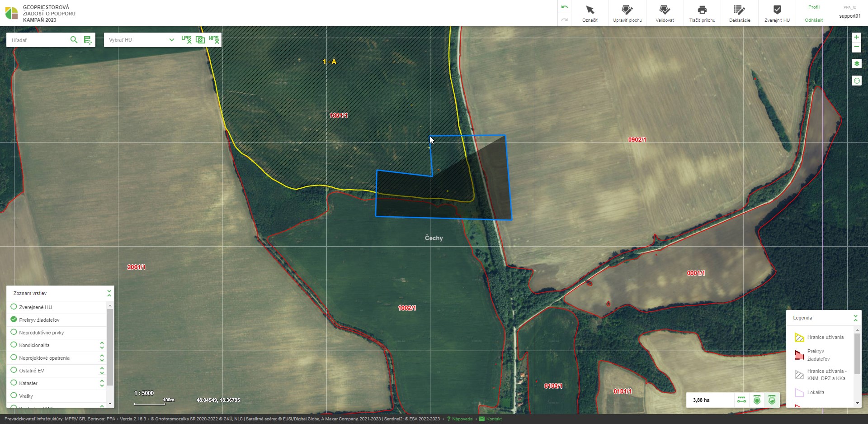This screenshot has width=868, height=424.
Task: Click the 0001/1 parcel label
Action: (696, 273)
